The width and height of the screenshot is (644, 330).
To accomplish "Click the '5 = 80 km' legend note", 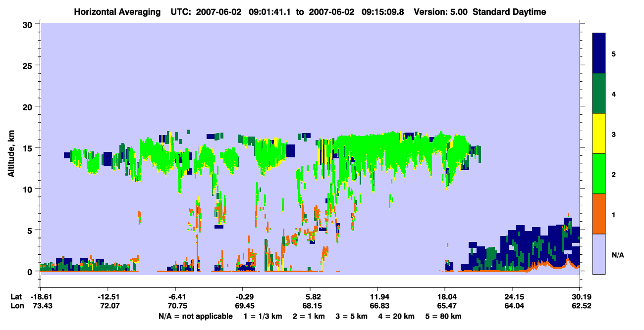I will point(443,316).
